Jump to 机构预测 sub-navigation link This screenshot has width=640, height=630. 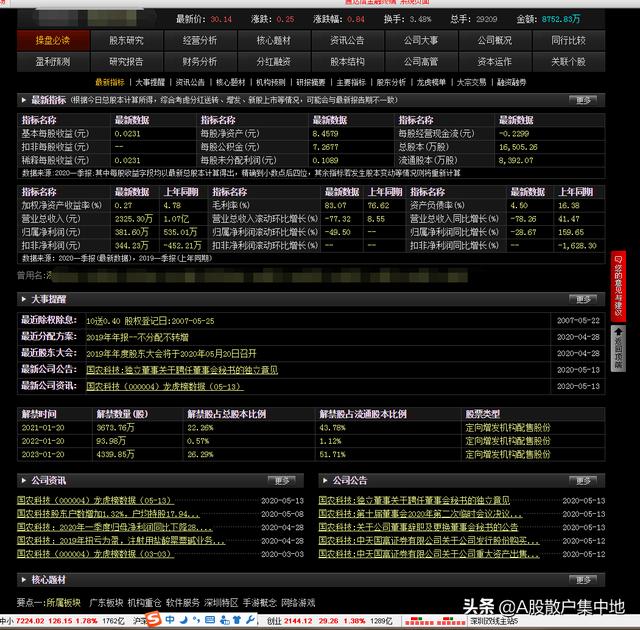[271, 82]
